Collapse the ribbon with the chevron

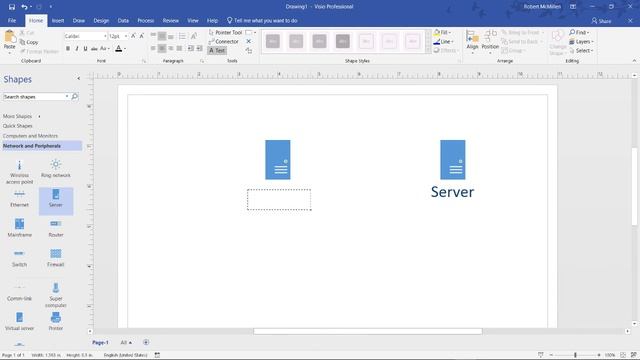pyautogui.click(x=634, y=61)
